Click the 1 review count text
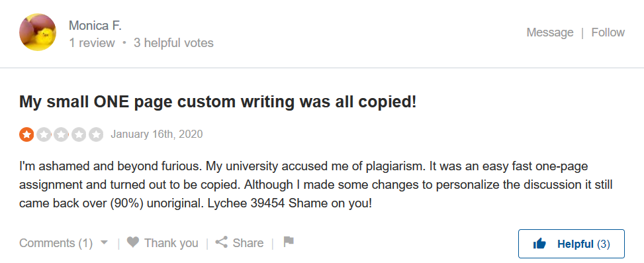The height and width of the screenshot is (263, 644). [x=91, y=43]
